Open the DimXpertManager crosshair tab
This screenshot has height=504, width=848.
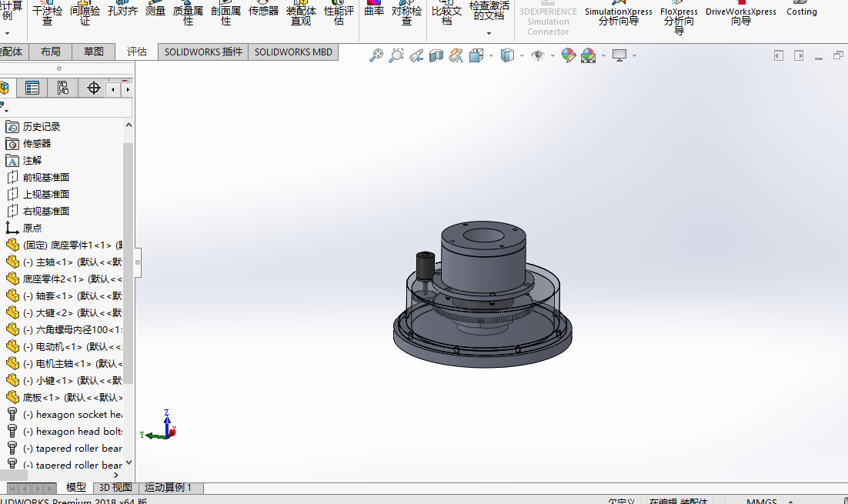(x=94, y=88)
